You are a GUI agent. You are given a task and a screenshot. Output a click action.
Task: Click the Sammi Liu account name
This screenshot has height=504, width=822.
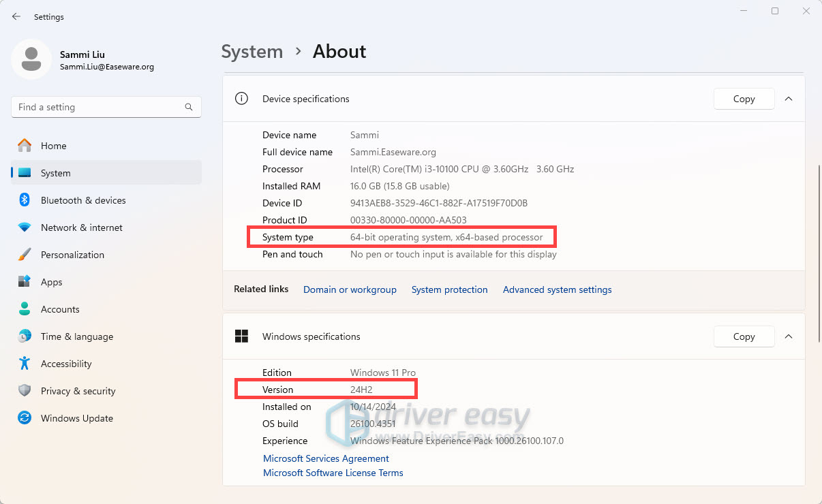(x=82, y=54)
